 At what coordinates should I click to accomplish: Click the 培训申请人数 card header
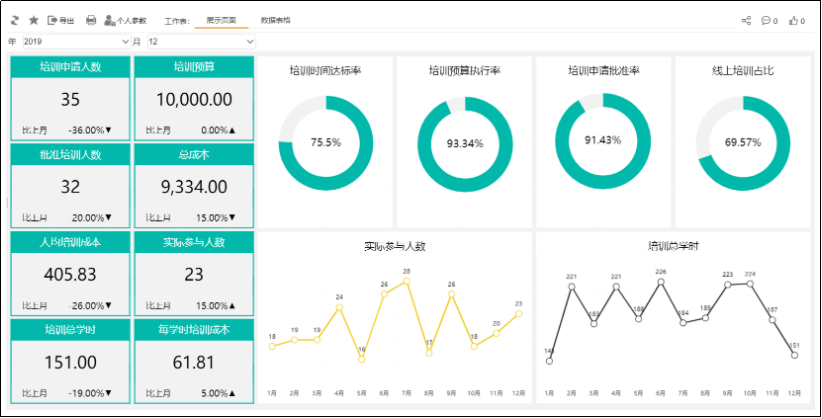(70, 67)
